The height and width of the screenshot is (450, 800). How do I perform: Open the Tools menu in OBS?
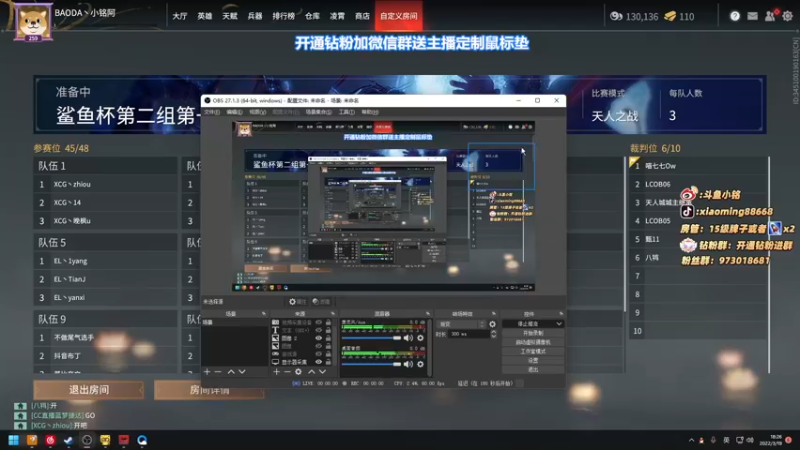click(346, 112)
